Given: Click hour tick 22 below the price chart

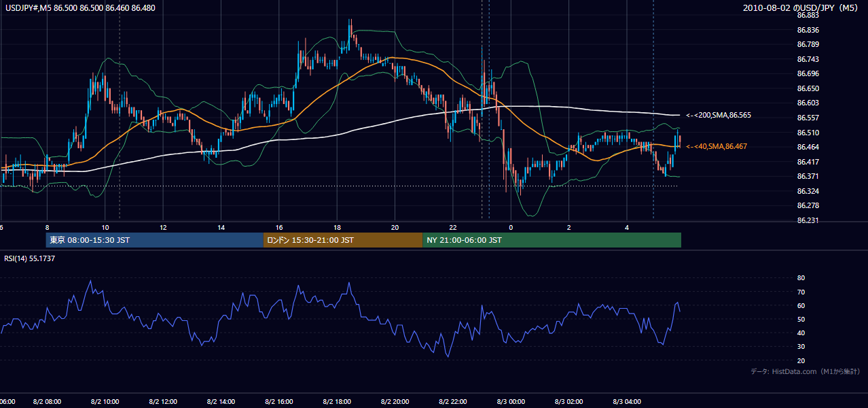Looking at the screenshot, I should 453,228.
